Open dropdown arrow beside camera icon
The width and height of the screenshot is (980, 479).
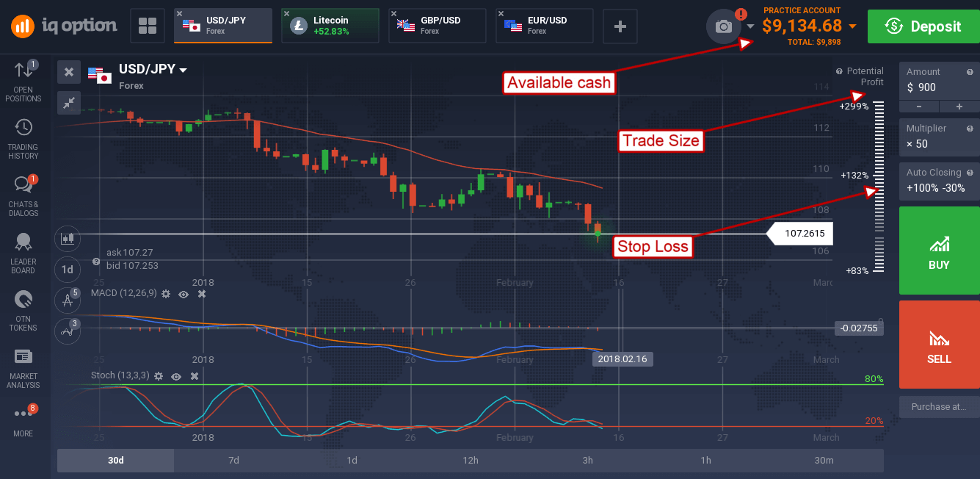[x=750, y=27]
